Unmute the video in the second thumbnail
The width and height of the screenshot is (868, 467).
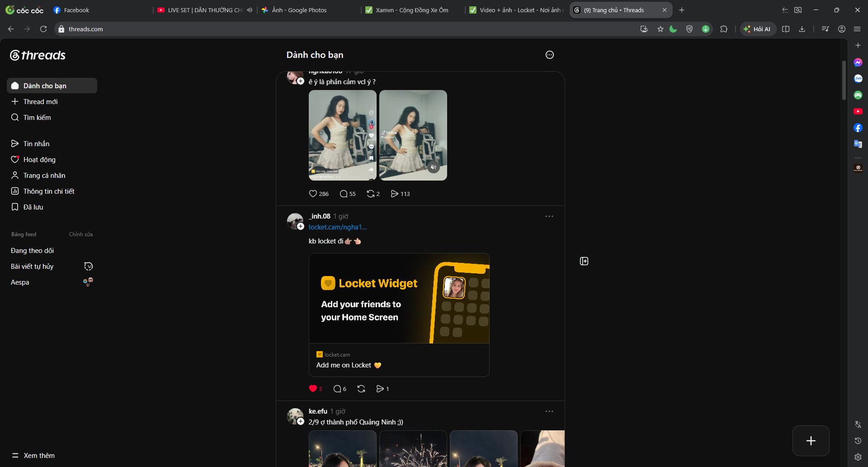[434, 167]
